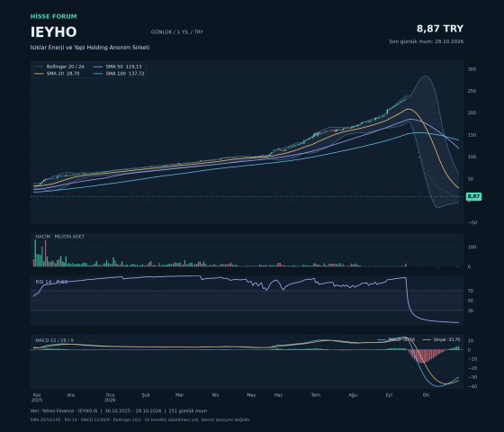504x432 pixels.
Task: Click the HİSSE FORUM brand label
Action: [x=53, y=16]
